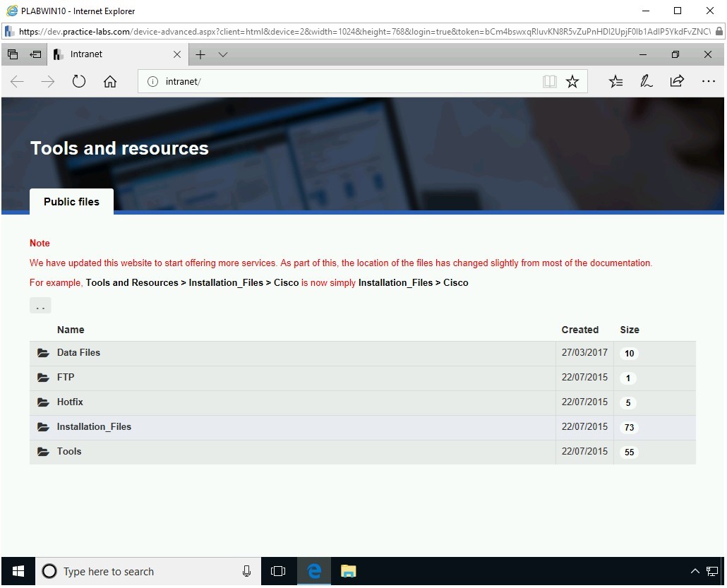
Task: Open File Explorer from the taskbar
Action: (348, 571)
